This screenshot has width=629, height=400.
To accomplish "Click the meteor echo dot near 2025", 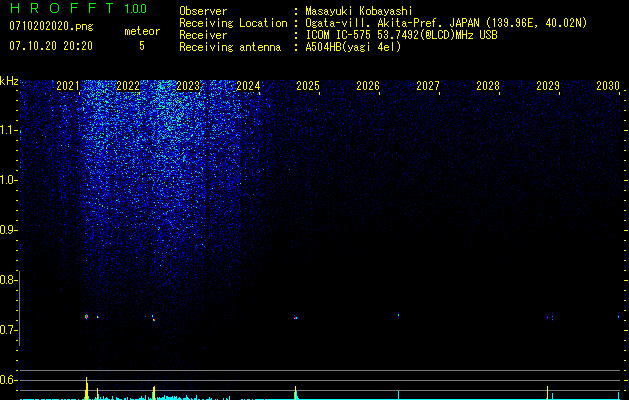I will coord(296,318).
